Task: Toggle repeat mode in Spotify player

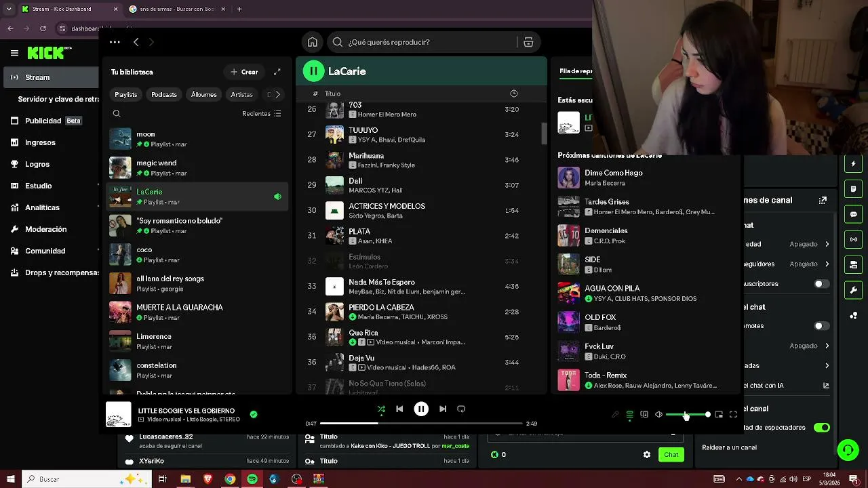Action: tap(461, 409)
